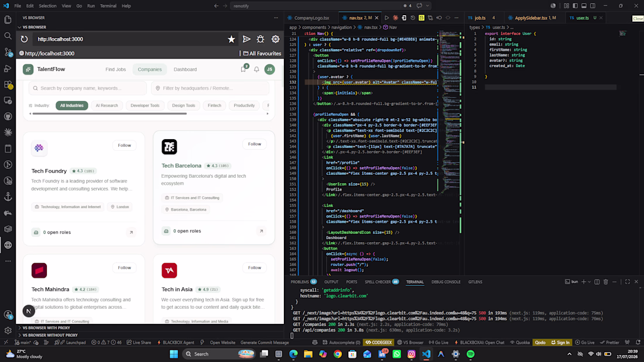Image resolution: width=644 pixels, height=362 pixels.
Task: Open Visual Studio Code from taskbar
Action: [426, 354]
